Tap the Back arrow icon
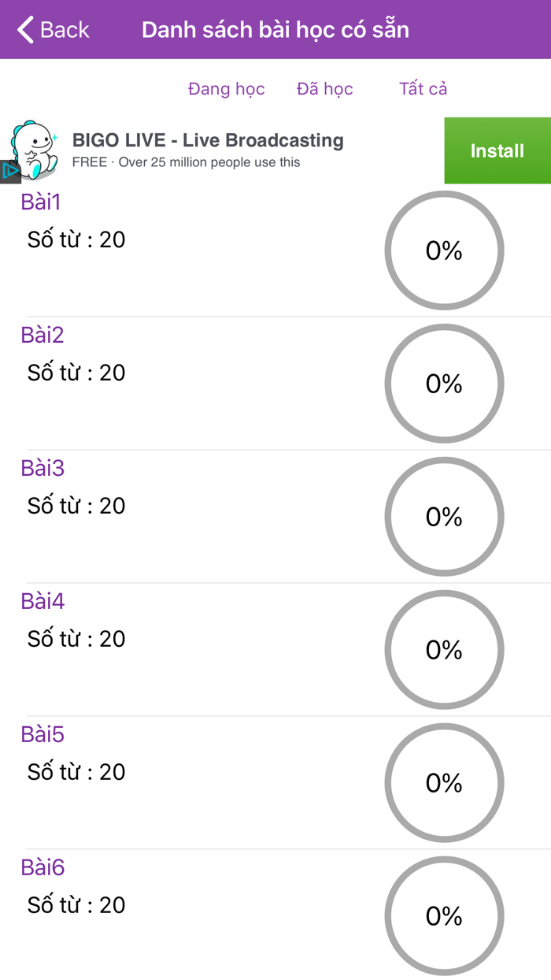This screenshot has height=980, width=551. coord(26,30)
